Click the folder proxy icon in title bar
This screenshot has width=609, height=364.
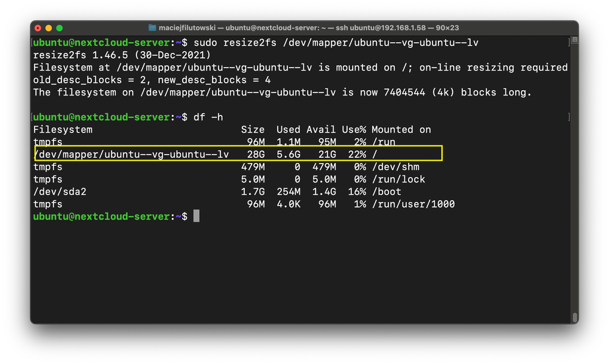pyautogui.click(x=152, y=28)
